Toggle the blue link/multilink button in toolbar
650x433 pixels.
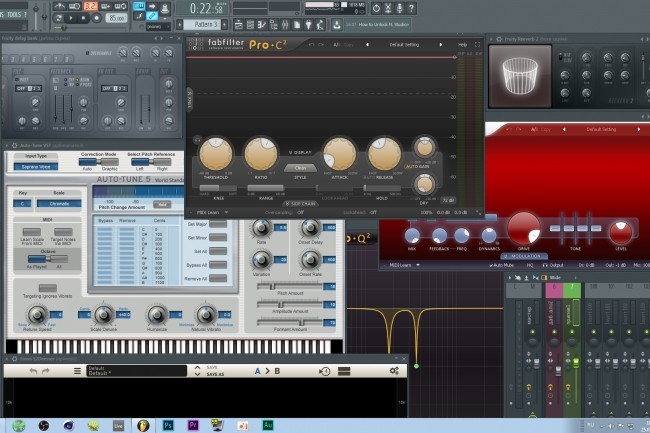tap(152, 16)
